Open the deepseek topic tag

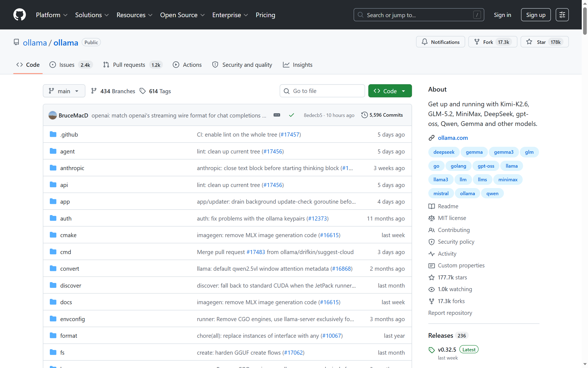pyautogui.click(x=444, y=152)
